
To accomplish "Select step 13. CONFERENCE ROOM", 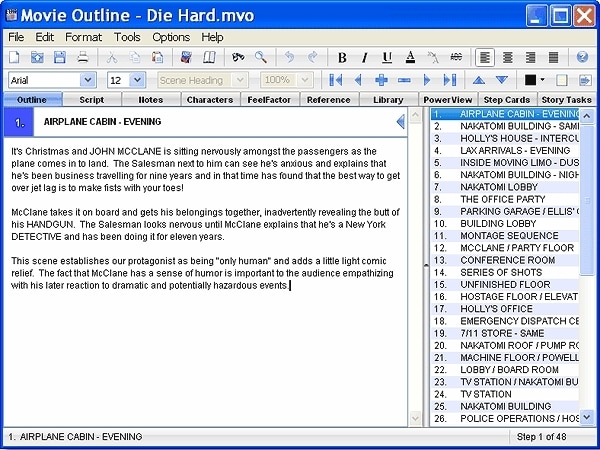I will [x=505, y=260].
